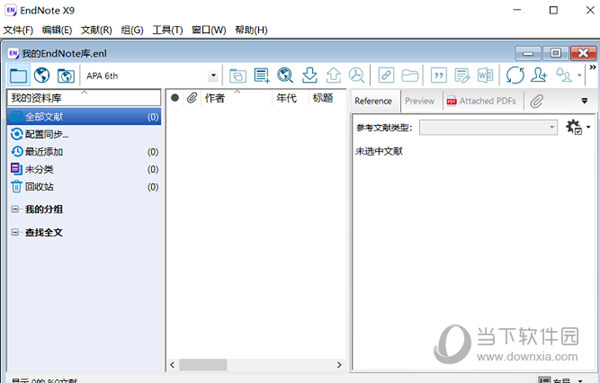Screen dimensions: 600x383
Task: Click Find Full Text toolbar icon
Action: click(357, 75)
